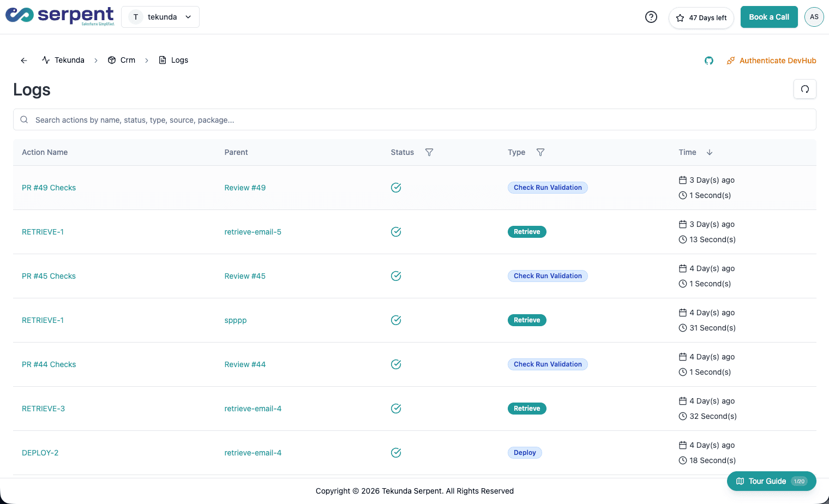Viewport: 829px width, 504px height.
Task: Click the search magnifier icon
Action: click(24, 119)
